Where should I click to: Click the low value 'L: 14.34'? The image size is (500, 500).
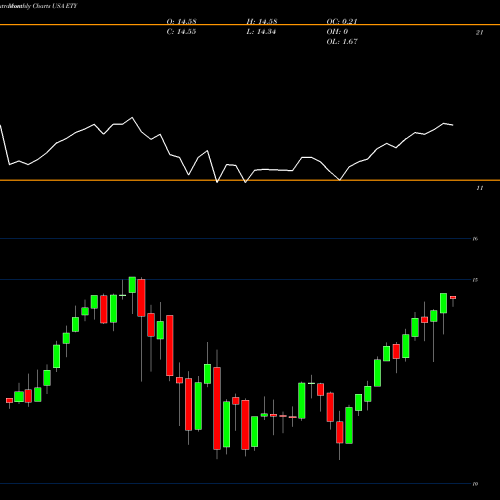[261, 31]
